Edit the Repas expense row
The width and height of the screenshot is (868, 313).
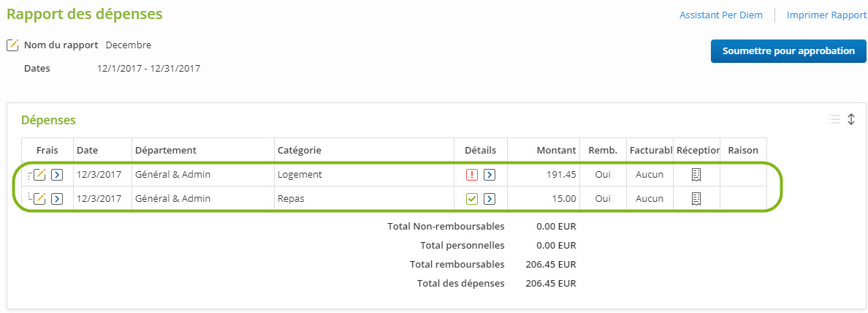click(39, 198)
